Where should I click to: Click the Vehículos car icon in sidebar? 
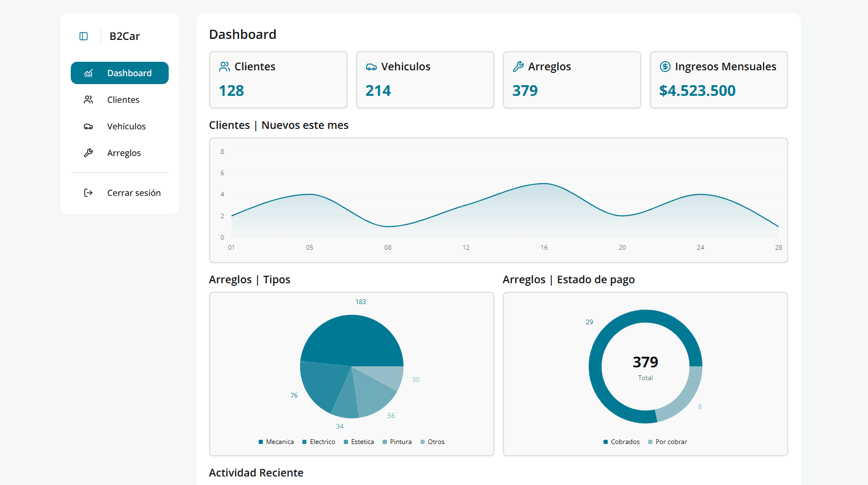(88, 127)
